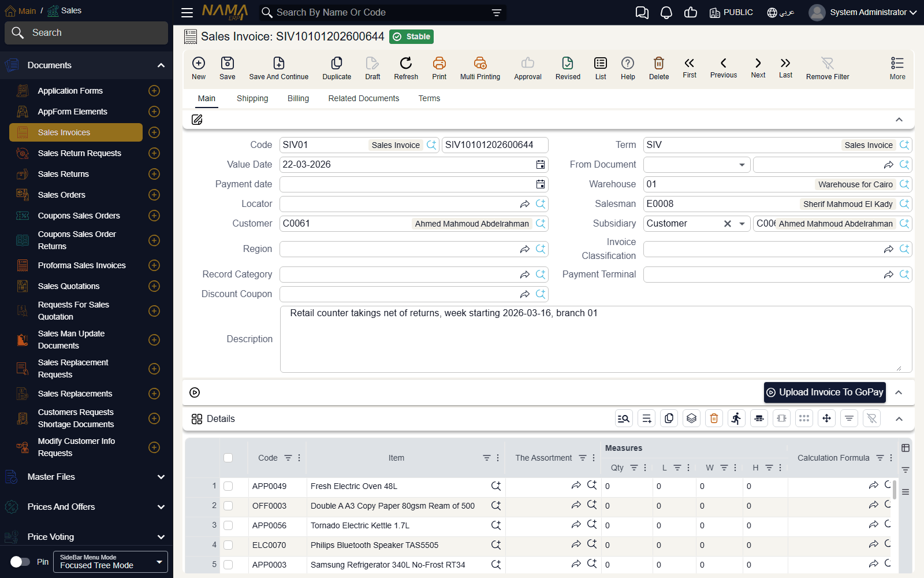Open the System Administrator user menu

pos(863,12)
